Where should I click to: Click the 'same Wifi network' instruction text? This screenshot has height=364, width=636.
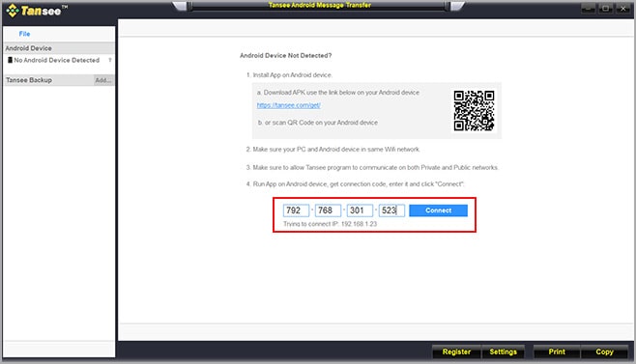click(333, 149)
